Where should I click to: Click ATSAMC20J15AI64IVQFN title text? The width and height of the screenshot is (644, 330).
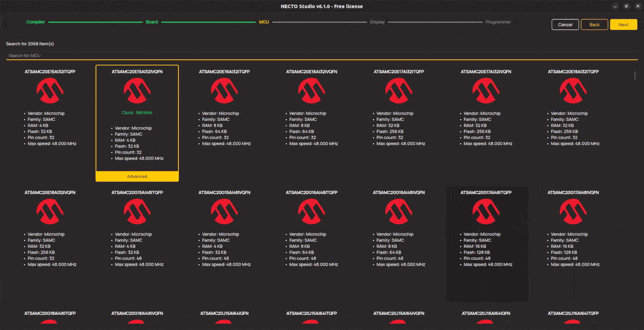[x=399, y=314]
